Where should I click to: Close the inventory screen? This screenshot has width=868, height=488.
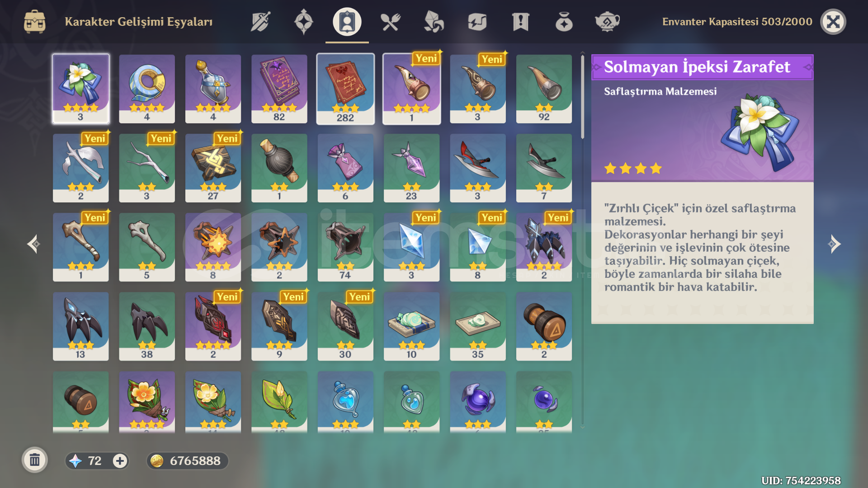pyautogui.click(x=833, y=22)
